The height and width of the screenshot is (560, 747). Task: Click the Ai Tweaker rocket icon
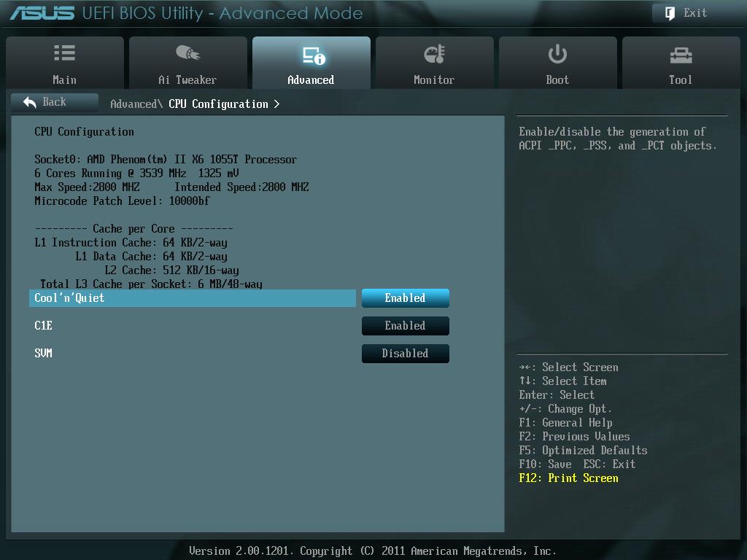[187, 52]
